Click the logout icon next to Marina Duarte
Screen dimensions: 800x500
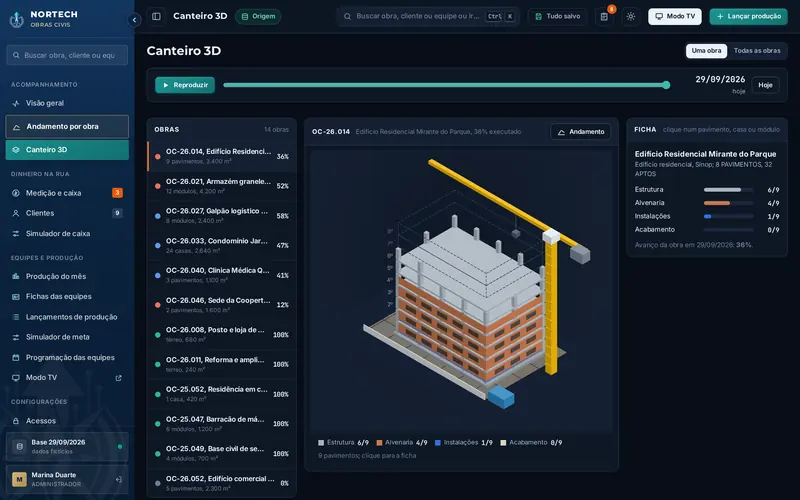coord(118,480)
